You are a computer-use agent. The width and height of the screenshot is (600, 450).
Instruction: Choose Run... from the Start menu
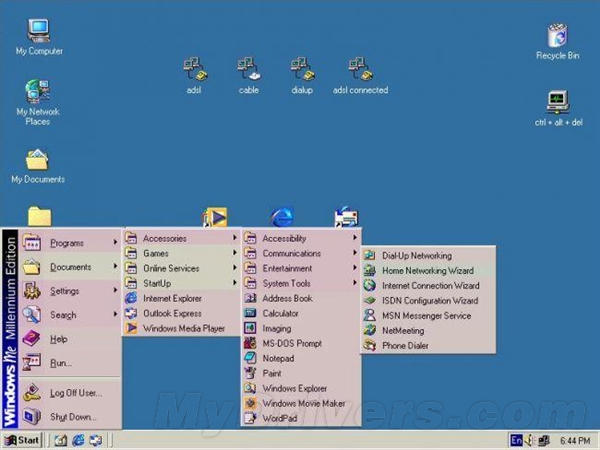pyautogui.click(x=61, y=363)
